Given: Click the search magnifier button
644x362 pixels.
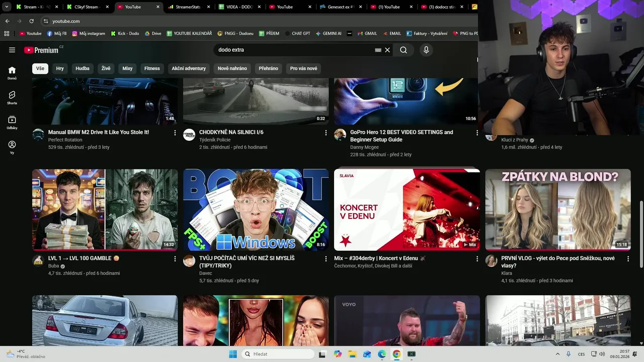Looking at the screenshot, I should coord(404,50).
